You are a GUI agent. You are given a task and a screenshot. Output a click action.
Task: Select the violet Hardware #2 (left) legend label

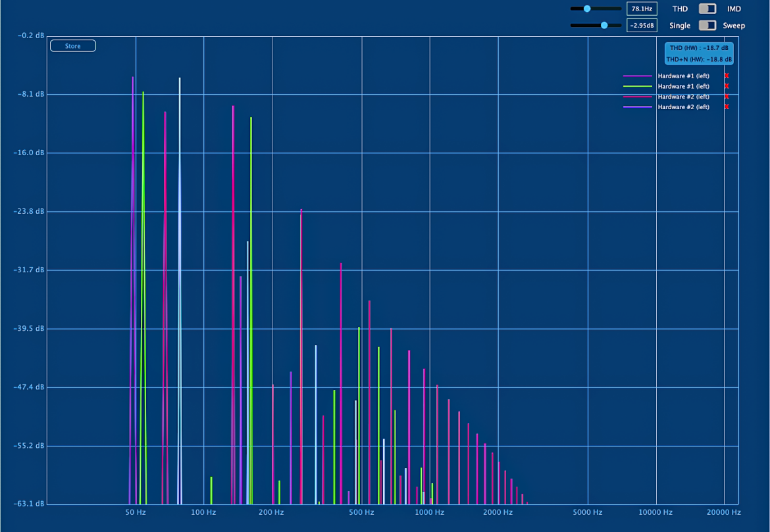tap(683, 107)
